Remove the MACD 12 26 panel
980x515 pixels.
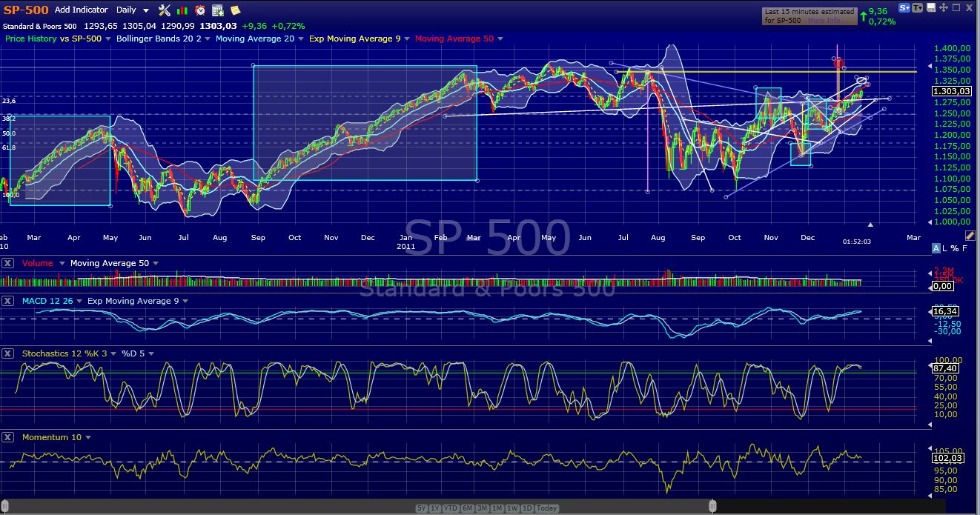coord(7,301)
